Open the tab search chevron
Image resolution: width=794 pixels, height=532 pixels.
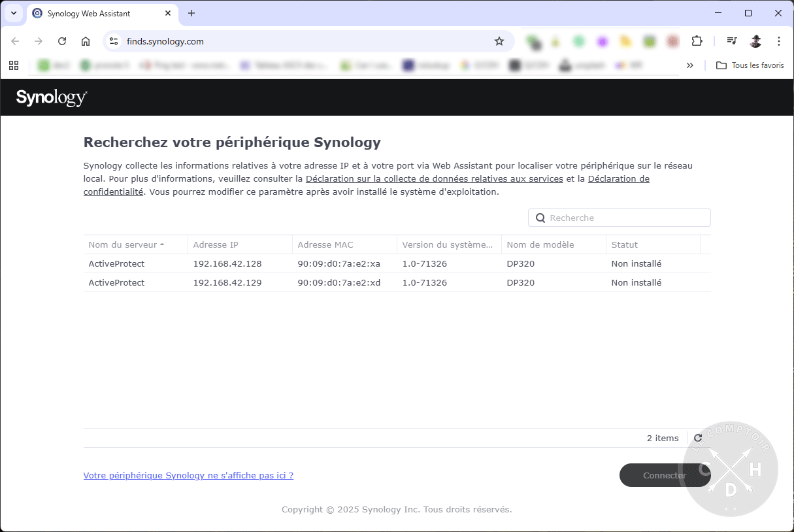point(13,13)
